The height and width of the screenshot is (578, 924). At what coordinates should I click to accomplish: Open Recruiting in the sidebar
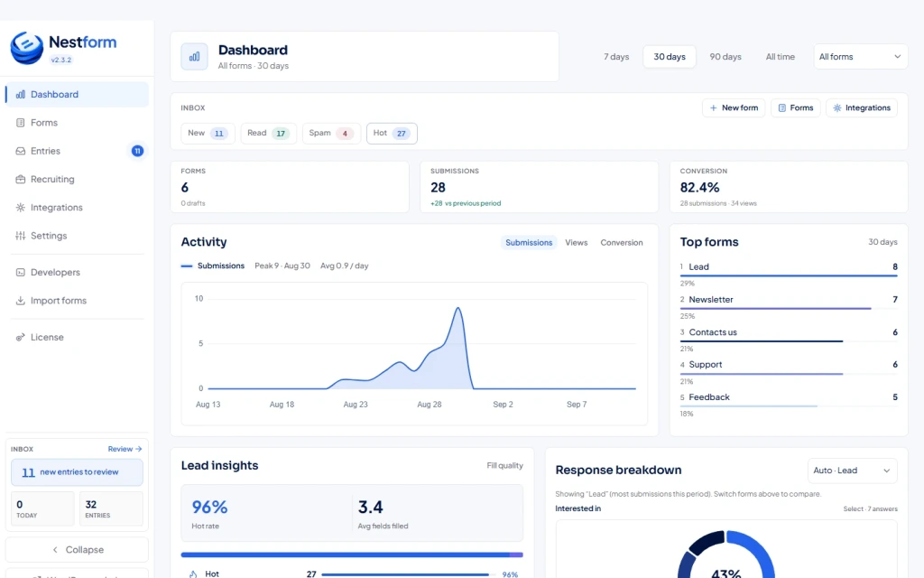click(78, 180)
